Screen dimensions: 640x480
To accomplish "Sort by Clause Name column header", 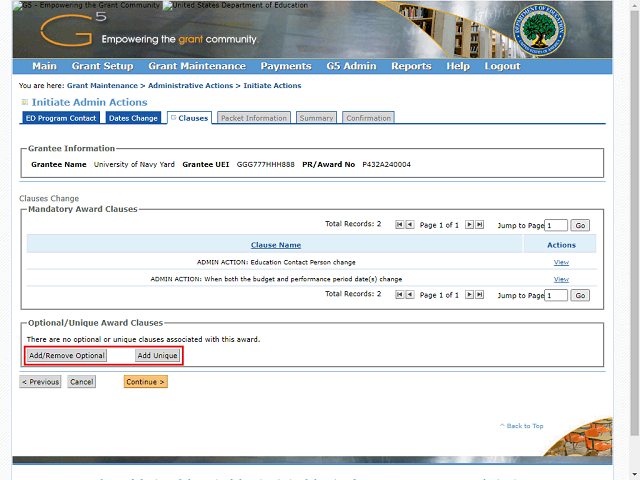I will pyautogui.click(x=276, y=245).
